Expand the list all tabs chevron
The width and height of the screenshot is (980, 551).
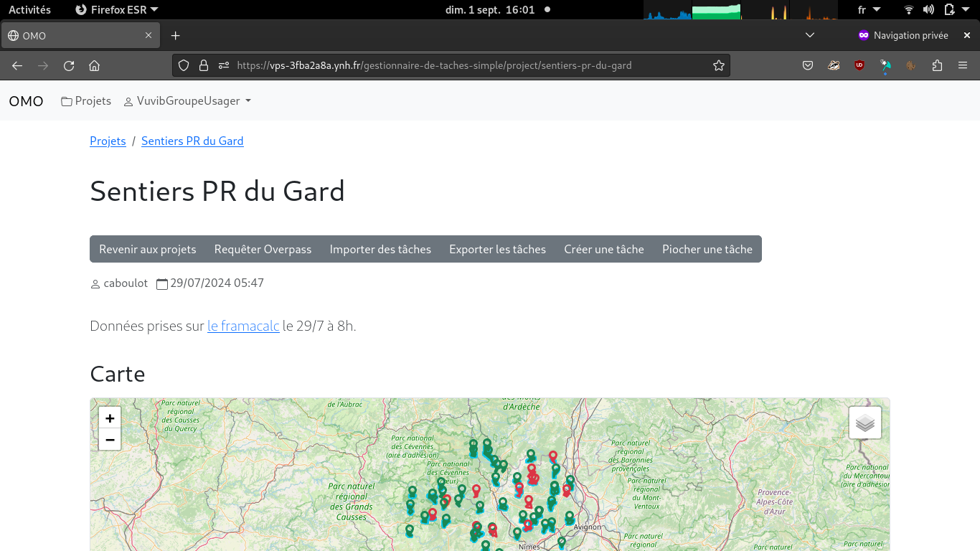click(x=810, y=35)
